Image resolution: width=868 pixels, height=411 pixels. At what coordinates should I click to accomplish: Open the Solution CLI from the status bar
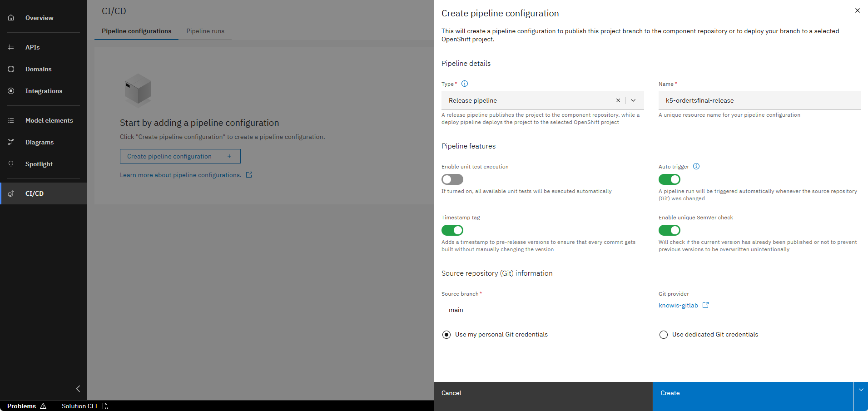pos(79,406)
